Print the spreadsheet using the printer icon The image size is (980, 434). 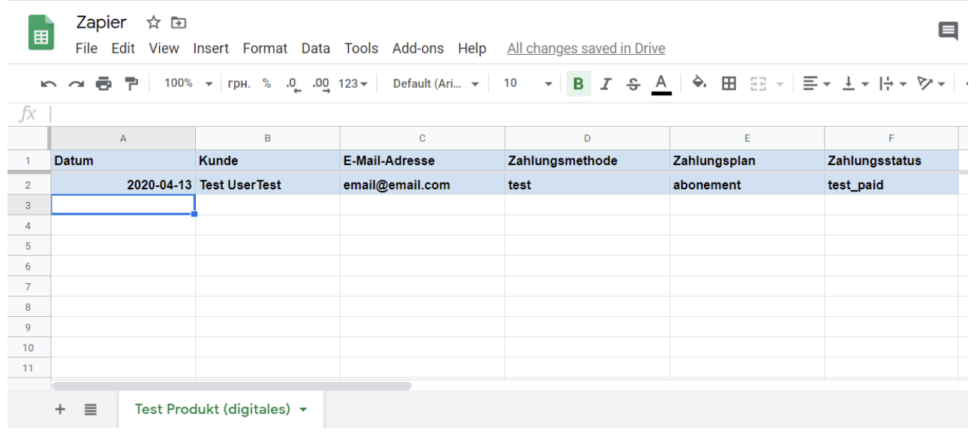(104, 83)
